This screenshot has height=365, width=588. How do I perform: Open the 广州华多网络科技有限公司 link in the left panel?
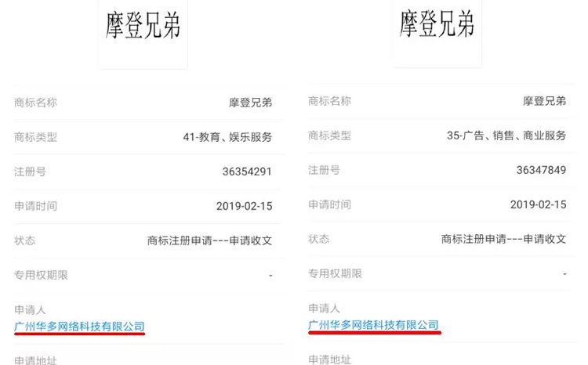(x=79, y=327)
